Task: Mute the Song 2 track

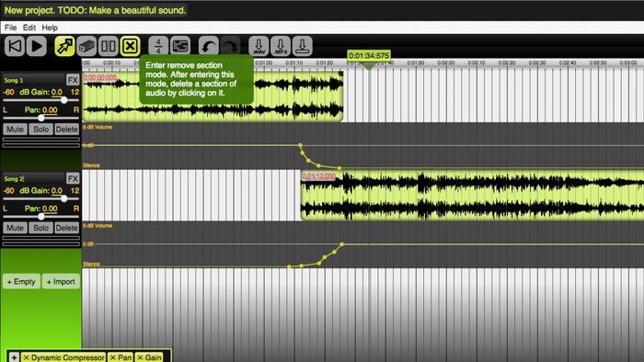Action: [15, 228]
